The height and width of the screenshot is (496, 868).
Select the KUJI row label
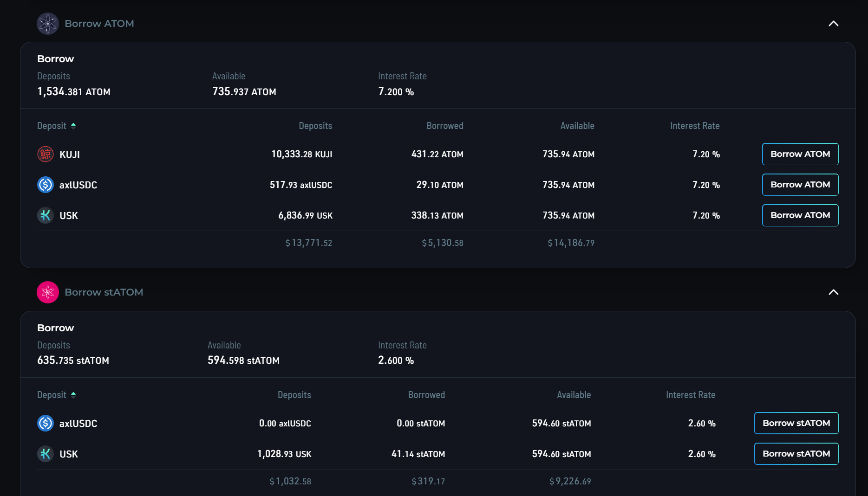click(70, 155)
